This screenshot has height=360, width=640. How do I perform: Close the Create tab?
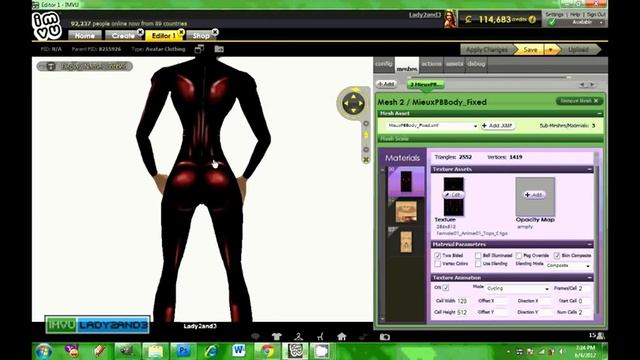click(140, 31)
